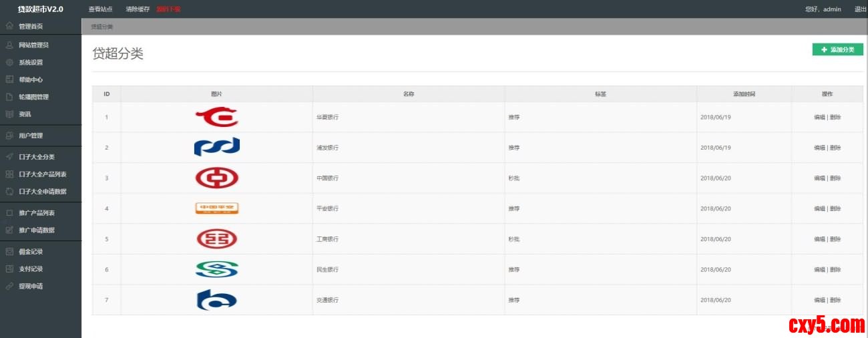The height and width of the screenshot is (338, 868).
Task: Click the 您好, admin user label
Action: pos(823,9)
